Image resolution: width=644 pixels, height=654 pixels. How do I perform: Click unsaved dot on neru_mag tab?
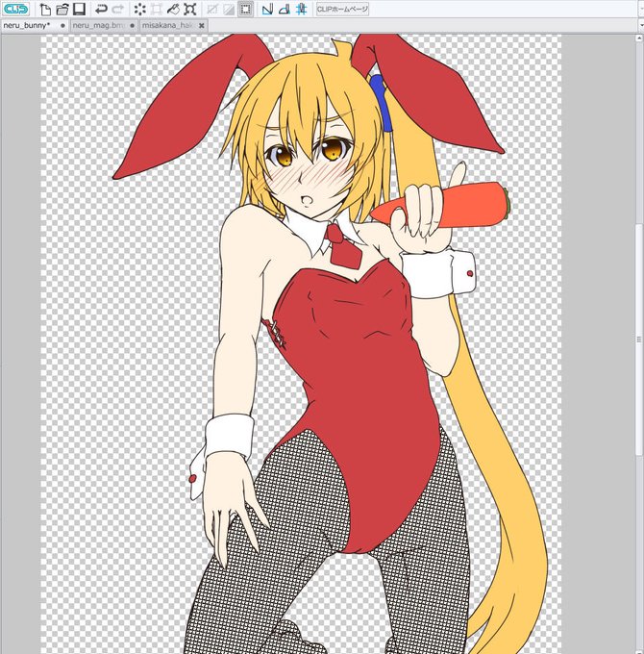pos(132,25)
